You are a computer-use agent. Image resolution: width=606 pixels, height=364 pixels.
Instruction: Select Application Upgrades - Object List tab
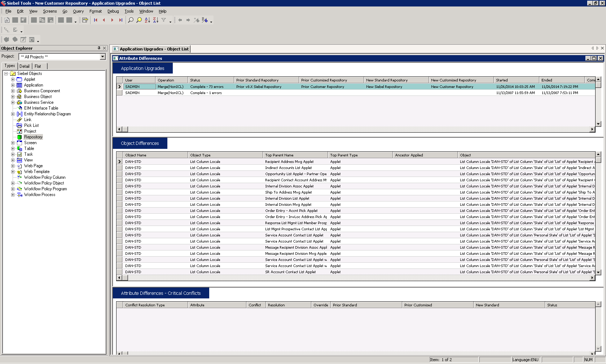tap(151, 49)
